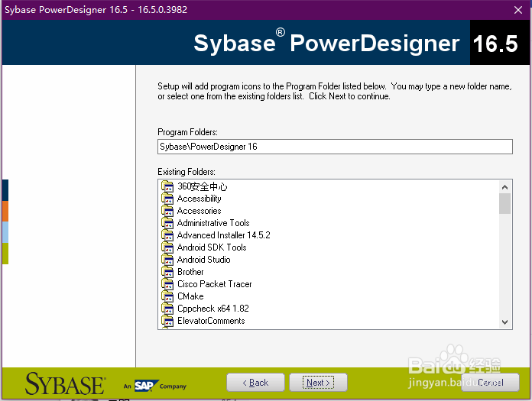Select Brother folder entry
This screenshot has height=401, width=532.
[x=190, y=272]
